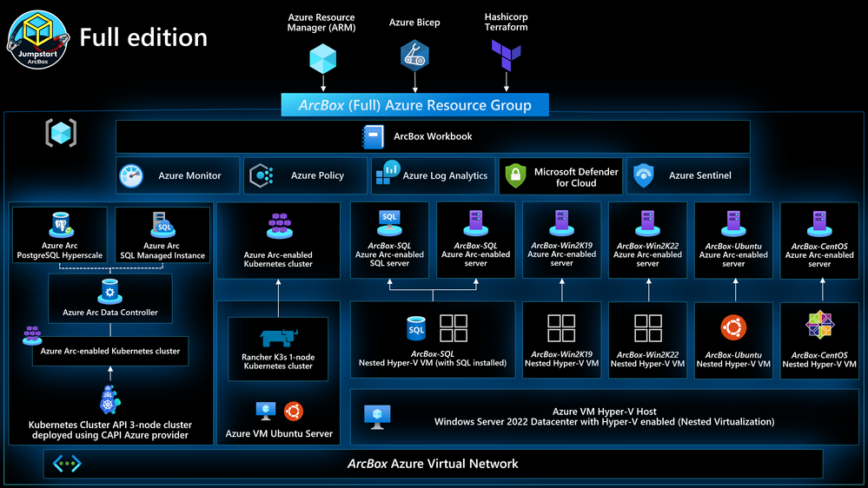
Task: Click the Azure Virtual Network arrows icon
Action: (x=67, y=464)
